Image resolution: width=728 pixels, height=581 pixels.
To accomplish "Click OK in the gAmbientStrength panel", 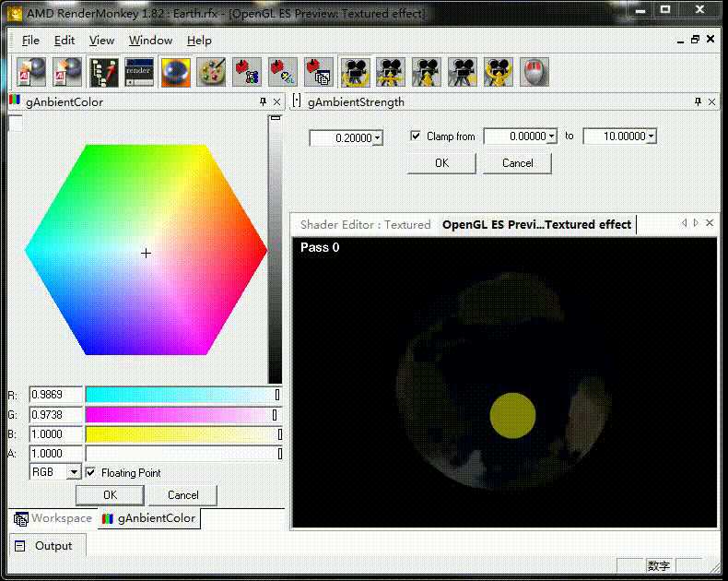I will tap(441, 163).
